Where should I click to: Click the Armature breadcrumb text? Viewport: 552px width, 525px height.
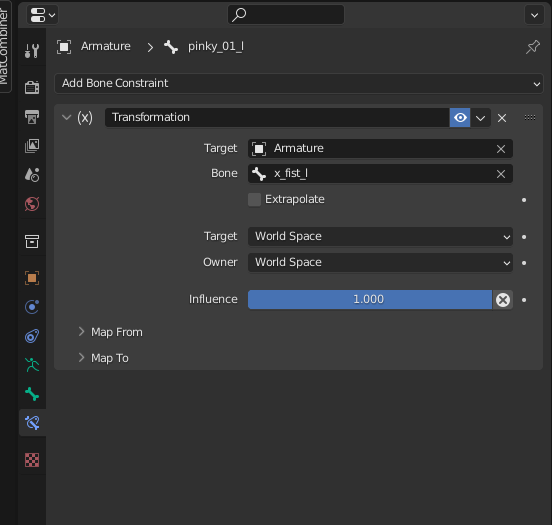(x=106, y=46)
